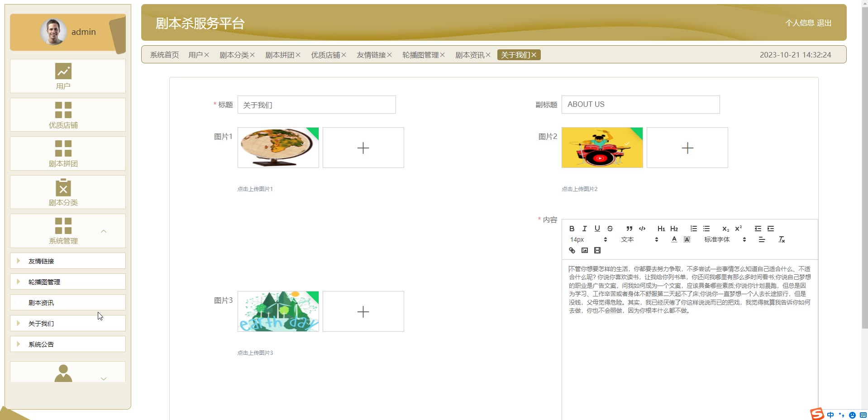Viewport: 868px width, 420px height.
Task: Open the 标准字体 font family dropdown
Action: (x=725, y=239)
